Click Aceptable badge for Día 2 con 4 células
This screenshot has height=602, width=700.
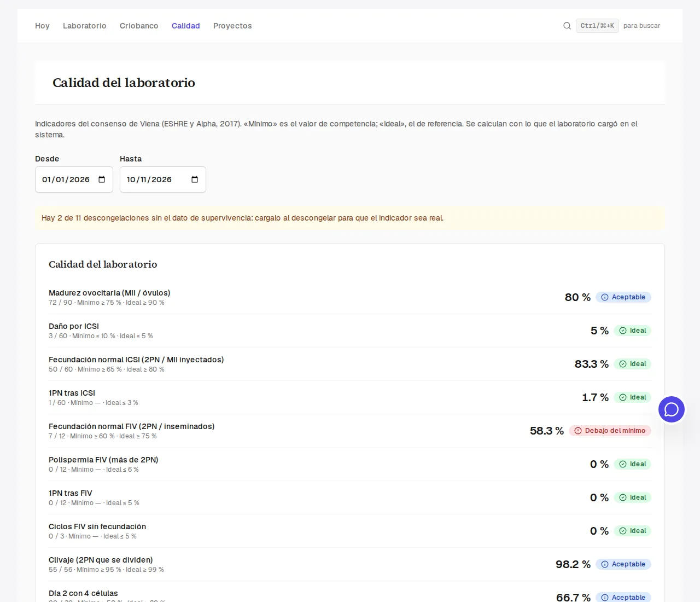click(623, 597)
